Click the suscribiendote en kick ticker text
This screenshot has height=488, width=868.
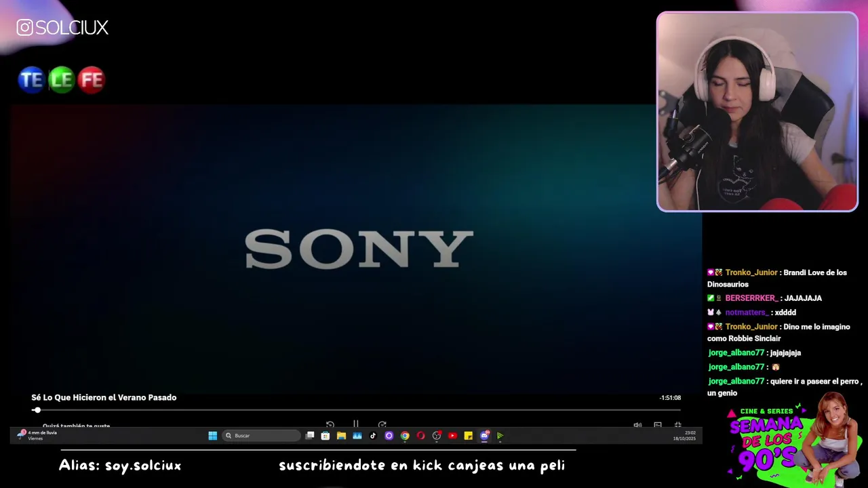click(x=422, y=466)
